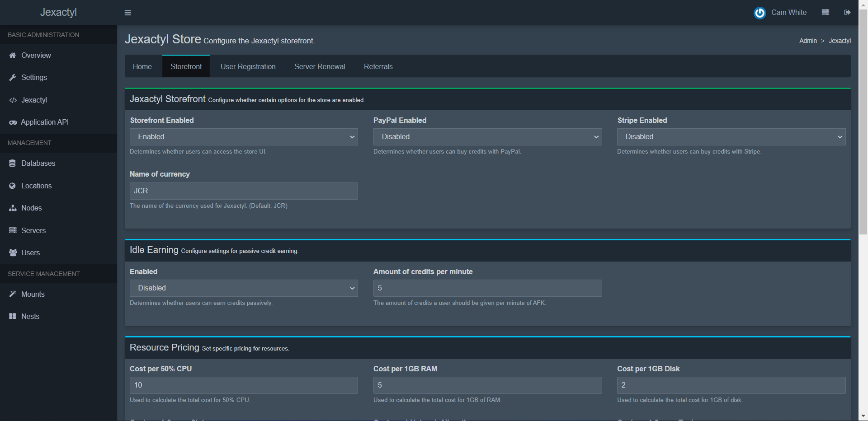This screenshot has height=421, width=868.
Task: Focus Cost per 1GB Disk field
Action: pos(731,385)
